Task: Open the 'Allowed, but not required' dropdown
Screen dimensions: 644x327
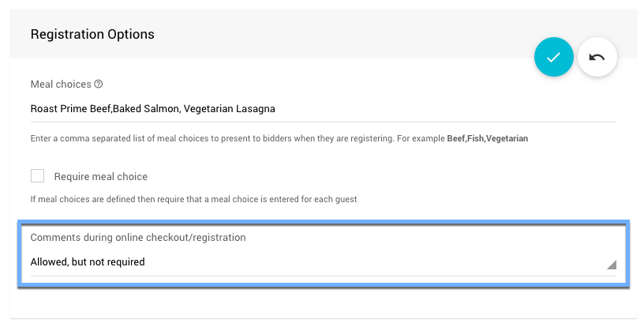Action: coord(88,261)
